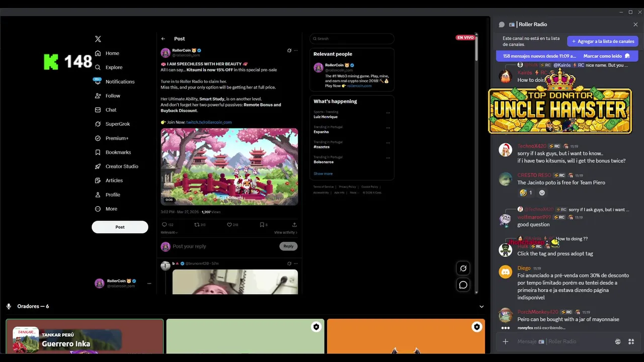This screenshot has width=644, height=362.
Task: Select the Bolsonaros trending topic
Action: (x=324, y=162)
